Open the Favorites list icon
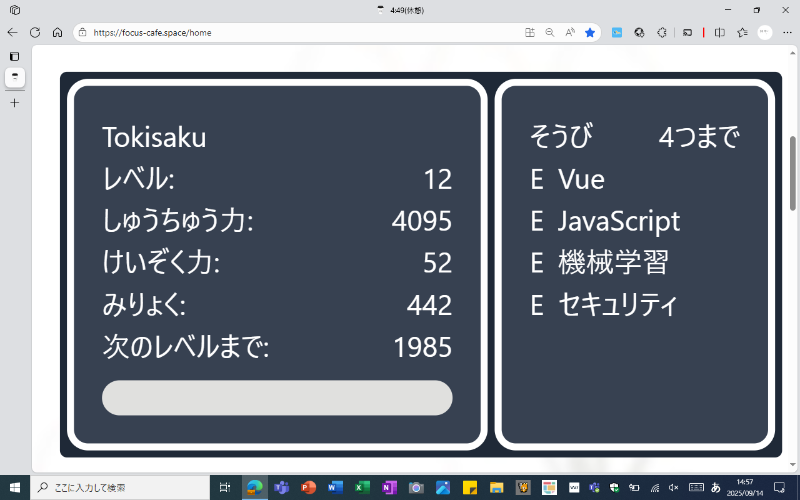The height and width of the screenshot is (500, 800). coord(742,33)
